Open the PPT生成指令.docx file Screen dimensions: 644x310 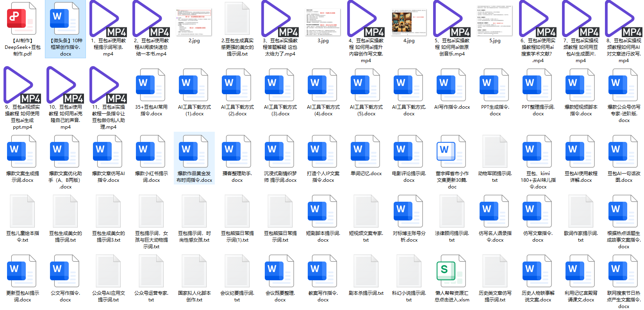495,85
